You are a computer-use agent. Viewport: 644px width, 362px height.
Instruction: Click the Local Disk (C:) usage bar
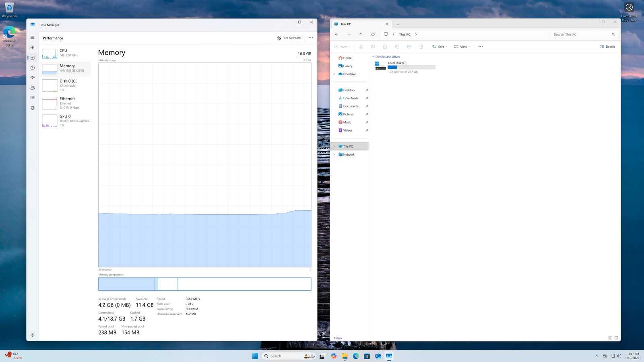point(411,68)
